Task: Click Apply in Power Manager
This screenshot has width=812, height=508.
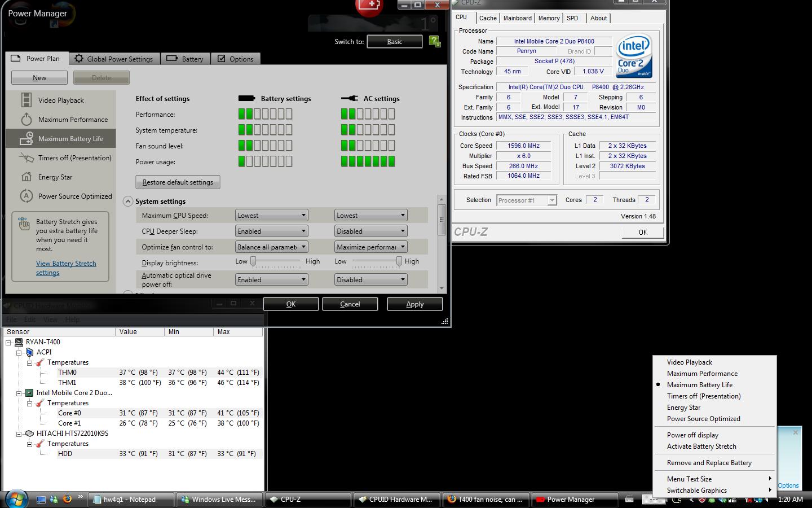Action: point(414,304)
